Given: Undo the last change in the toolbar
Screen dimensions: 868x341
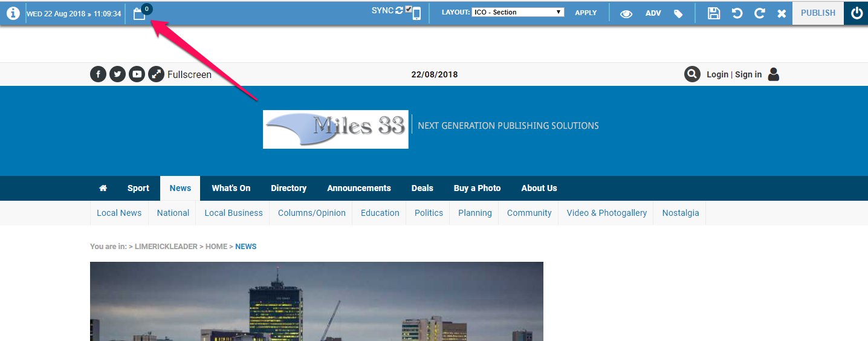Looking at the screenshot, I should (x=737, y=13).
